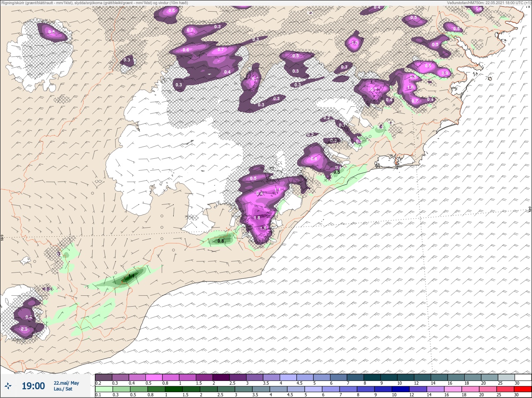Select the 'Lau./ Sat' weekday label
This screenshot has width=532, height=398.
[63, 389]
